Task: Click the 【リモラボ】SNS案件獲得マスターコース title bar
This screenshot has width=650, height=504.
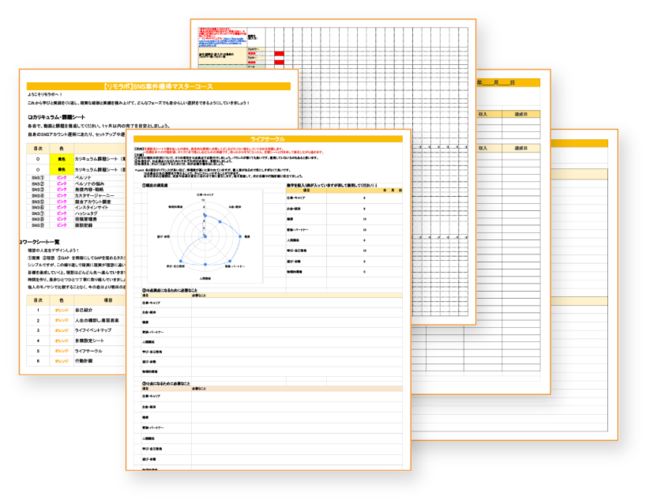Action: coord(158,86)
